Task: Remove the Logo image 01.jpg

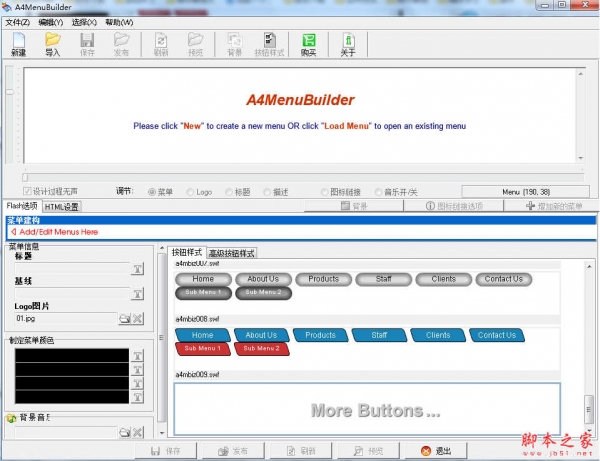Action: click(138, 319)
